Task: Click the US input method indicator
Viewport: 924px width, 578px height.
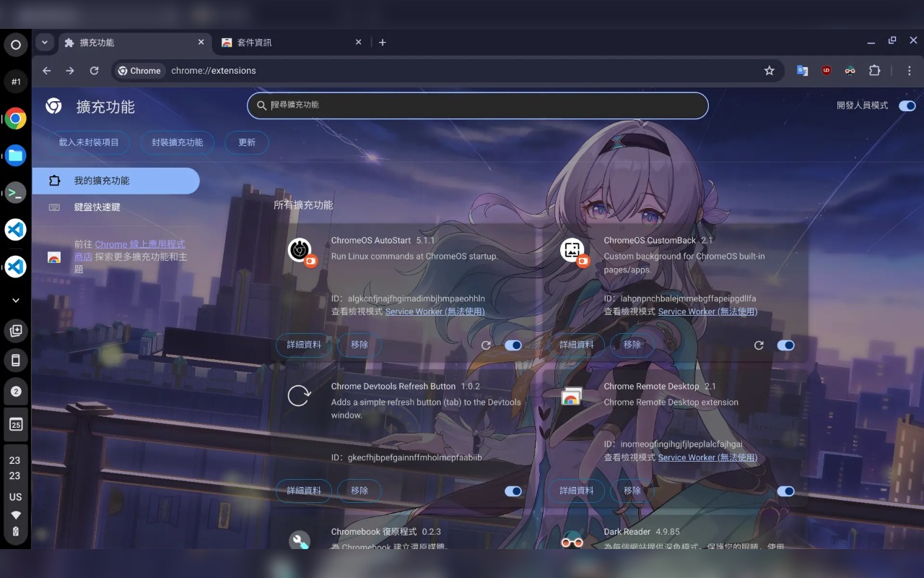Action: click(15, 497)
